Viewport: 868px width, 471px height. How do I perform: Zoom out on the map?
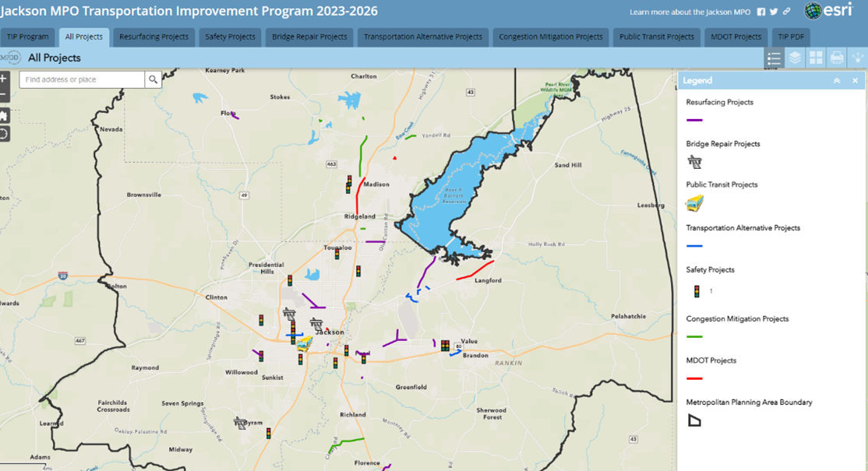tap(3, 94)
